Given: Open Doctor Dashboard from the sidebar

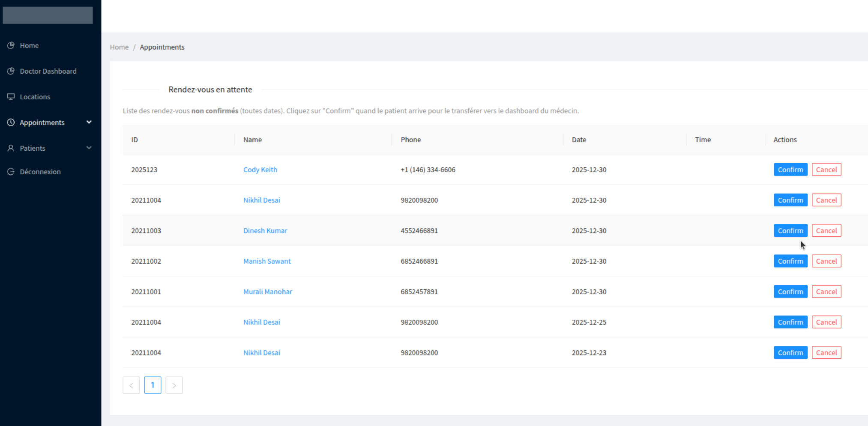Looking at the screenshot, I should (48, 71).
